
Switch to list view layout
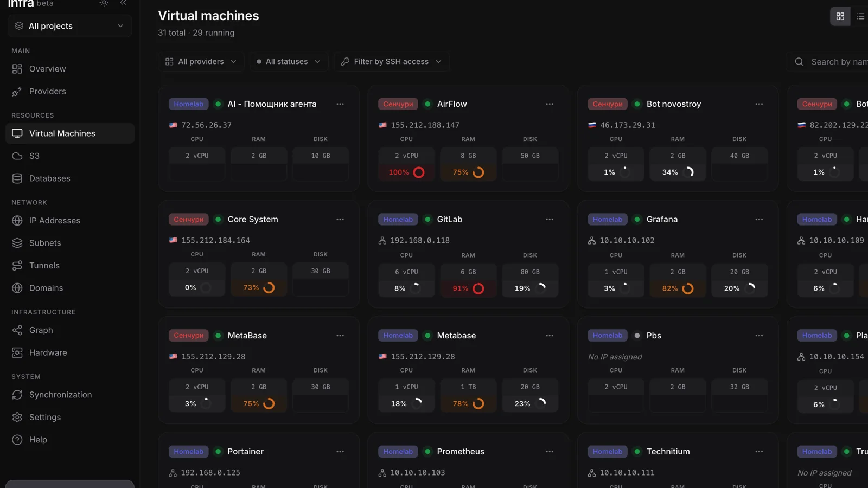(860, 16)
